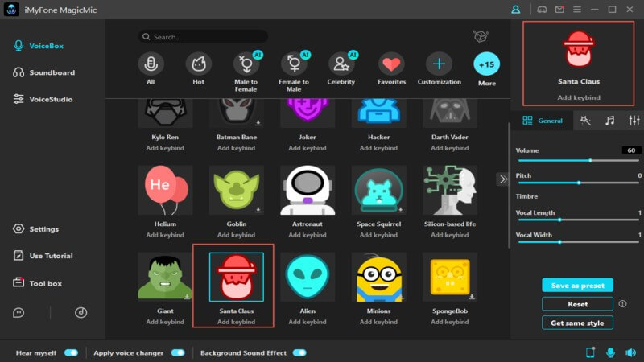Select the Astronaut voice icon
This screenshot has width=644, height=362.
[x=308, y=190]
